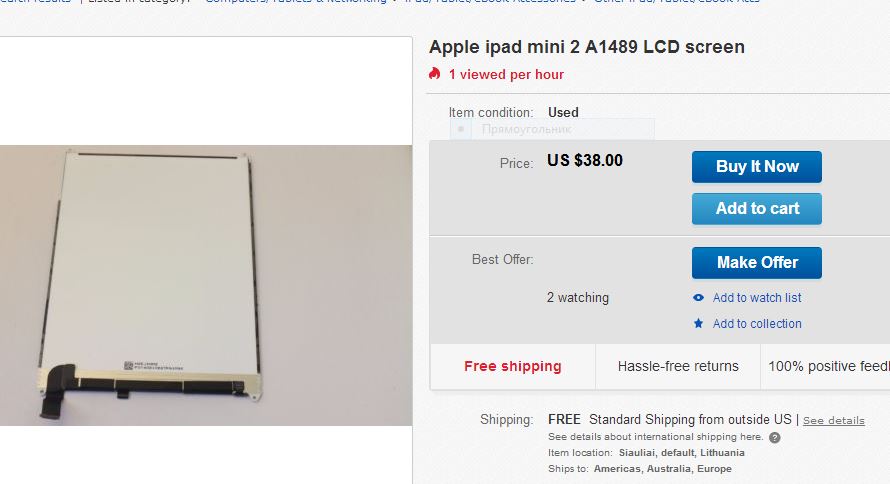The image size is (890, 484).
Task: Click the small square icon before Прямоугольник
Action: point(461,129)
